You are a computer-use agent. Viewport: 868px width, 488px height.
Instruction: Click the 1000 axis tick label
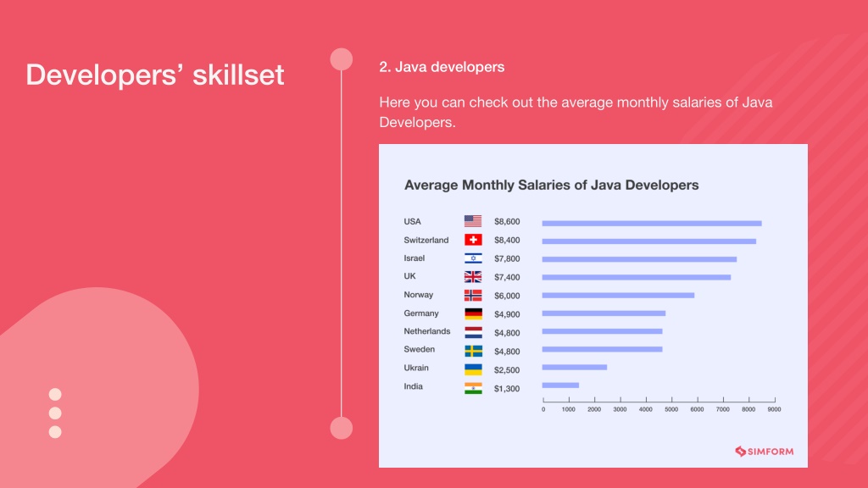569,409
